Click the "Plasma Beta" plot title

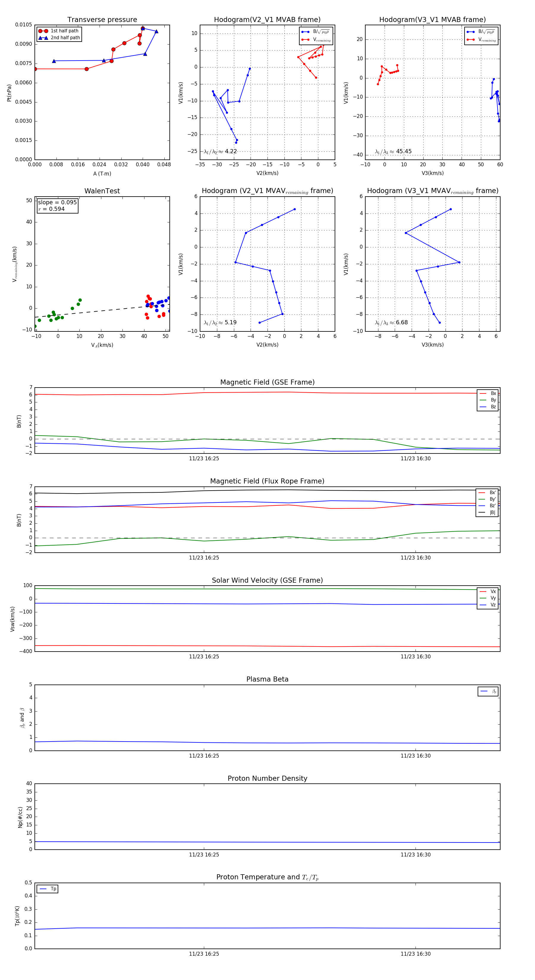point(267,679)
